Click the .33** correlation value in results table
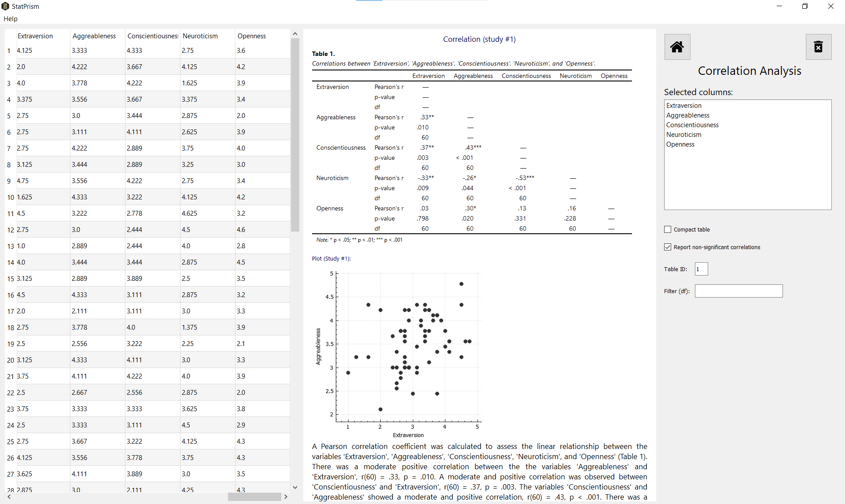 [x=426, y=117]
